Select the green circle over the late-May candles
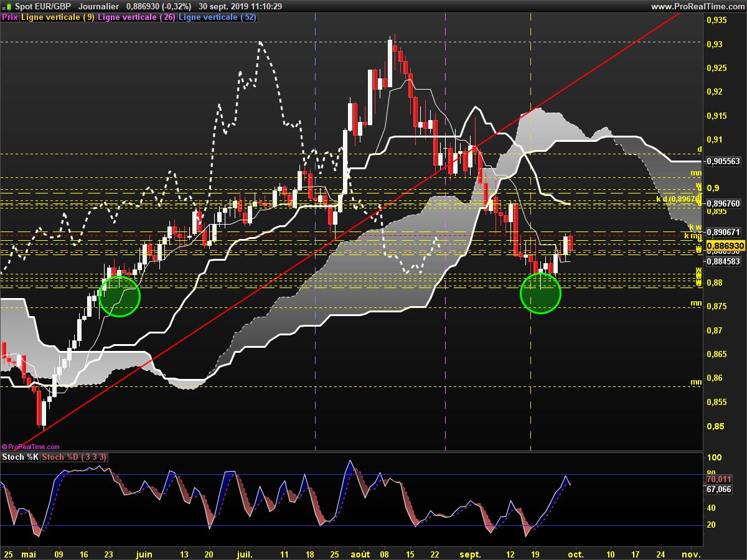The image size is (747, 560). click(120, 296)
